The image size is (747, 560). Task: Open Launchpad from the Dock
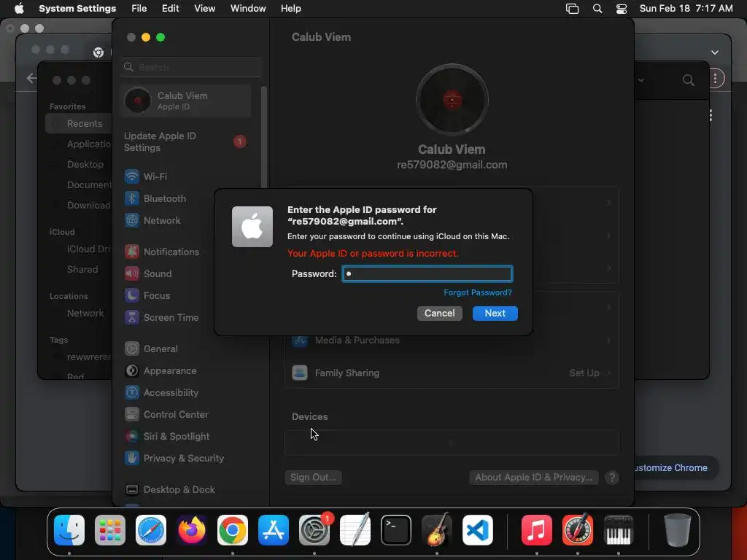point(110,530)
